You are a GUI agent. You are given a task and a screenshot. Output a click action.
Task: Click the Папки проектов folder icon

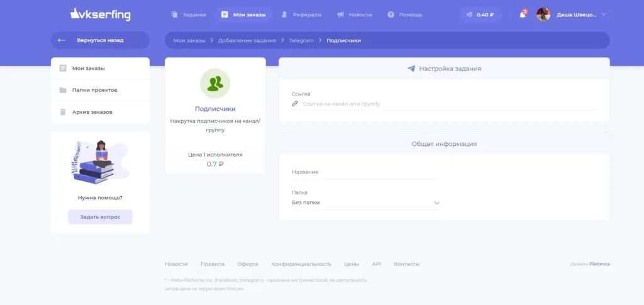pyautogui.click(x=63, y=90)
